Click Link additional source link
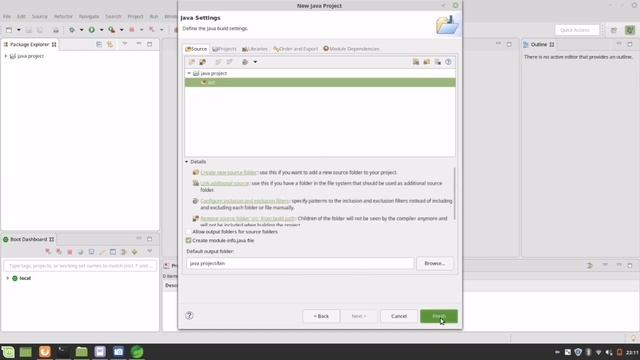Image resolution: width=640 pixels, height=360 pixels. (x=224, y=183)
